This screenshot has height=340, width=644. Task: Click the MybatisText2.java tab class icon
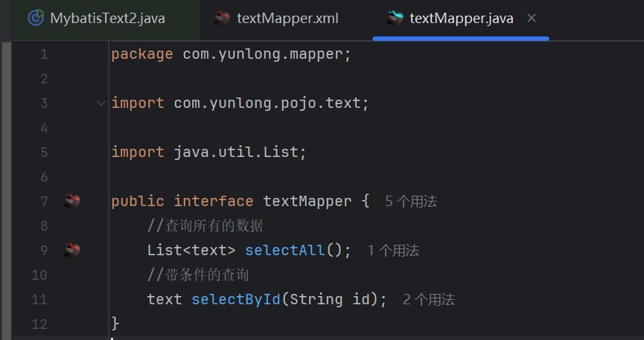(36, 18)
